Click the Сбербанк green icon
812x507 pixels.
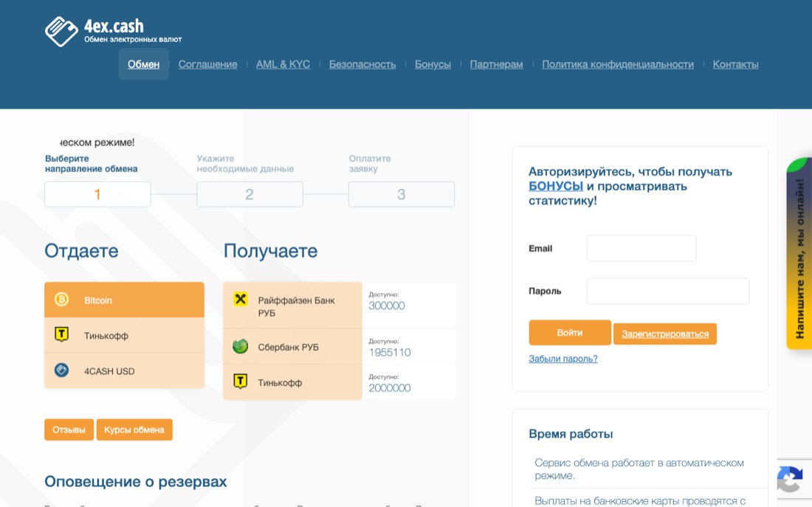point(241,346)
